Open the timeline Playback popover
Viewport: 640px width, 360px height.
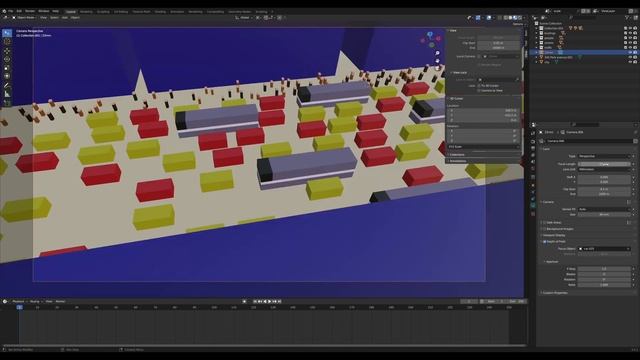click(19, 301)
